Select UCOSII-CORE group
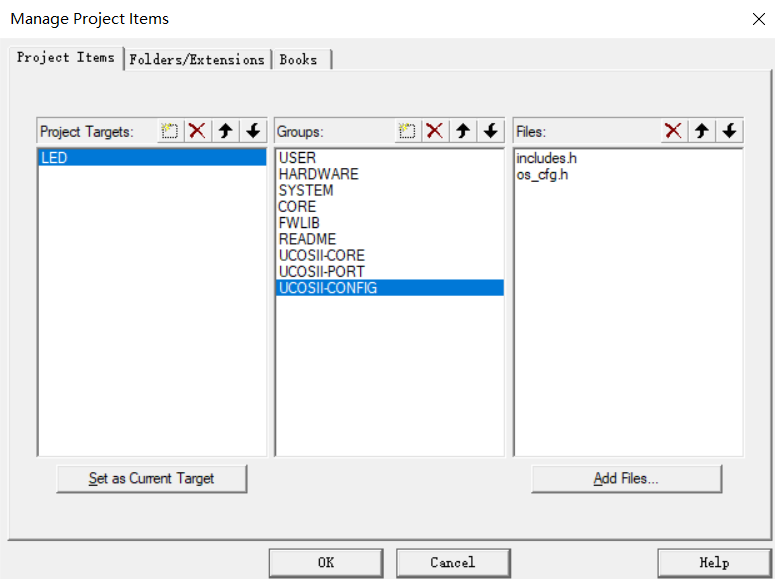The width and height of the screenshot is (776, 580). point(389,255)
